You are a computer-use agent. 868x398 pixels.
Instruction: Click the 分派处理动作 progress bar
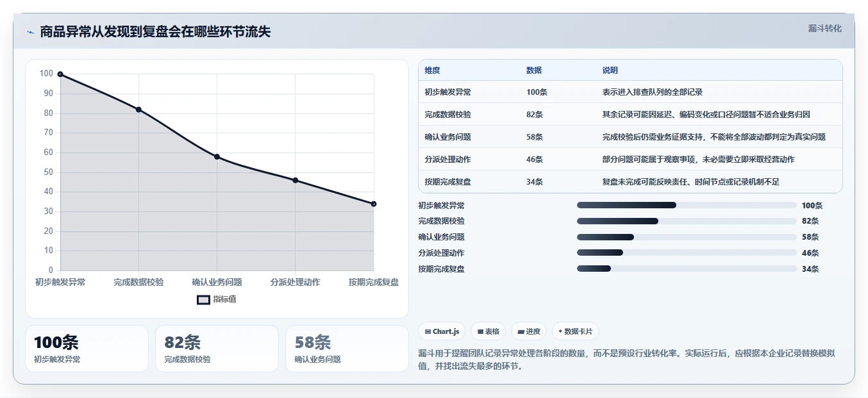click(687, 253)
